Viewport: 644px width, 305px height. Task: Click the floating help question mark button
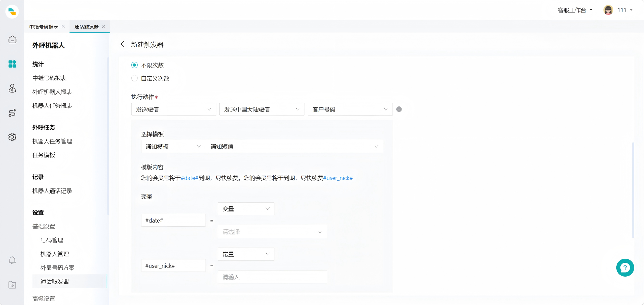click(x=625, y=268)
